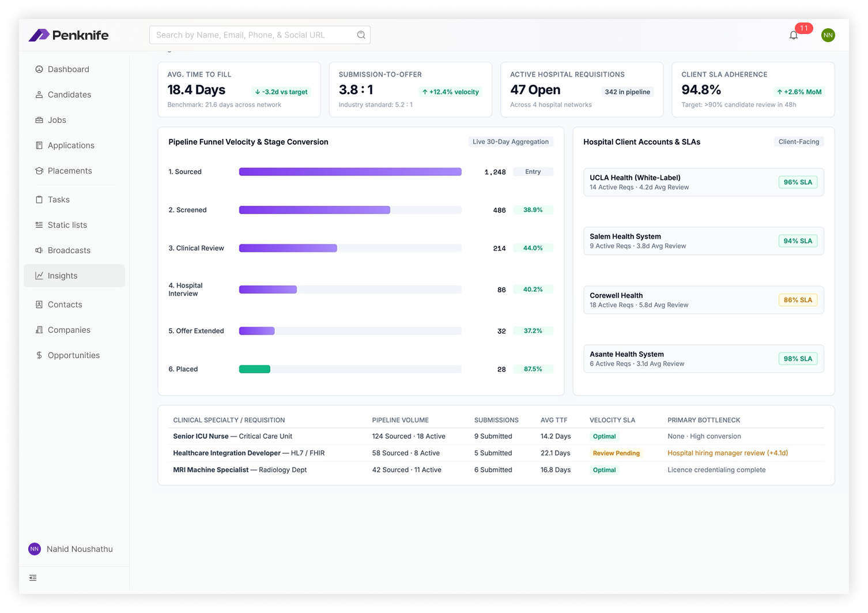The width and height of the screenshot is (868, 613).
Task: Click the Client-Facing tag
Action: (799, 142)
